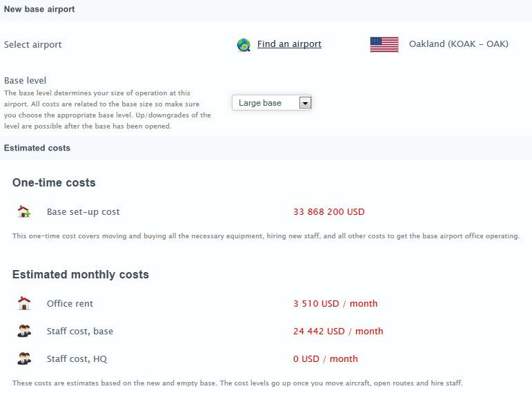Click the New base airport section header
Viewport: 532px width, 402px height.
tap(39, 10)
